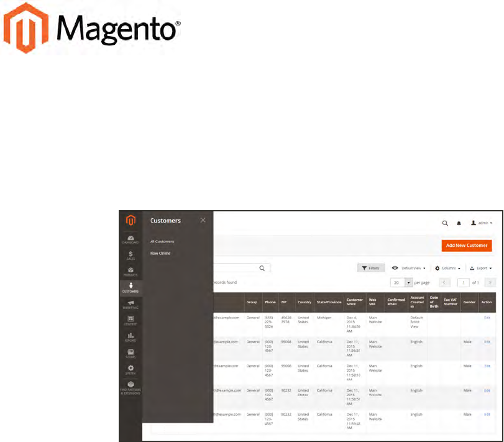Image resolution: width=504 pixels, height=442 pixels.
Task: Open the Stores sidebar menu
Action: click(131, 354)
